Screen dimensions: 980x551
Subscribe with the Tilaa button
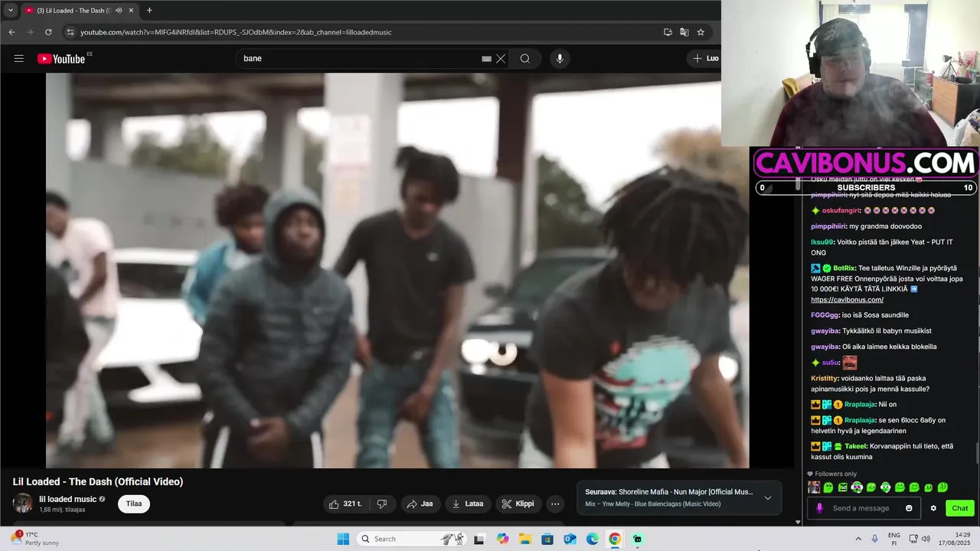click(134, 504)
